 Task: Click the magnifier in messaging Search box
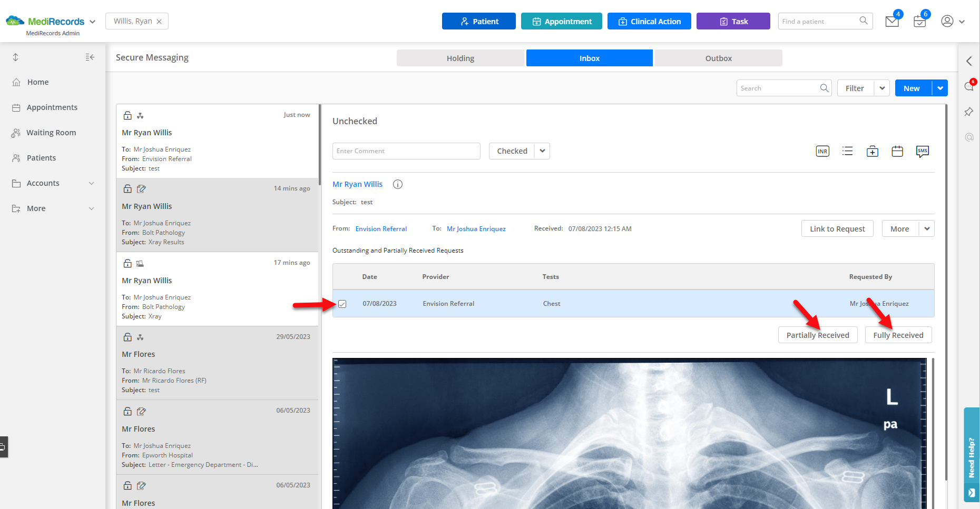click(825, 88)
